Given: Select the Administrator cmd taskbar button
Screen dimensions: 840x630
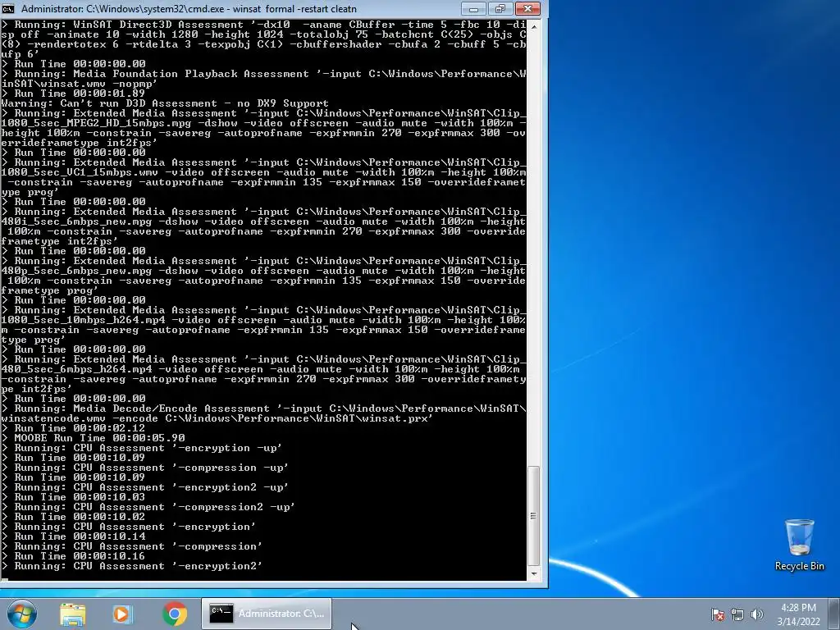Looking at the screenshot, I should pos(267,614).
